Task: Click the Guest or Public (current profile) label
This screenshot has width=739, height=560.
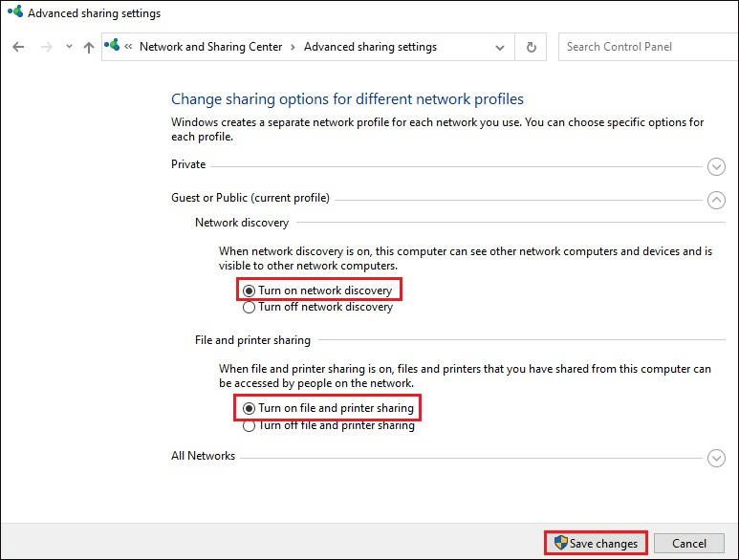Action: tap(250, 198)
